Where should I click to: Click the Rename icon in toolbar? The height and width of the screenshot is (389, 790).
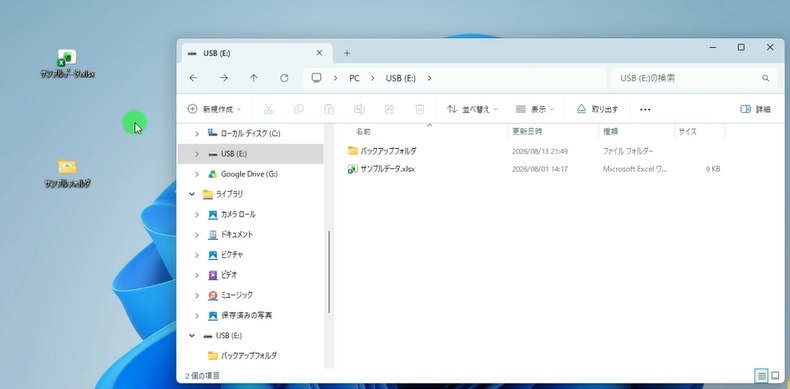click(x=359, y=109)
